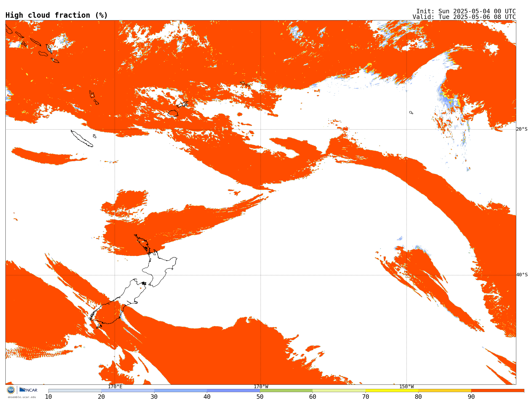Click the colorbar tick label 10
This screenshot has height=400, width=532.
[49, 397]
